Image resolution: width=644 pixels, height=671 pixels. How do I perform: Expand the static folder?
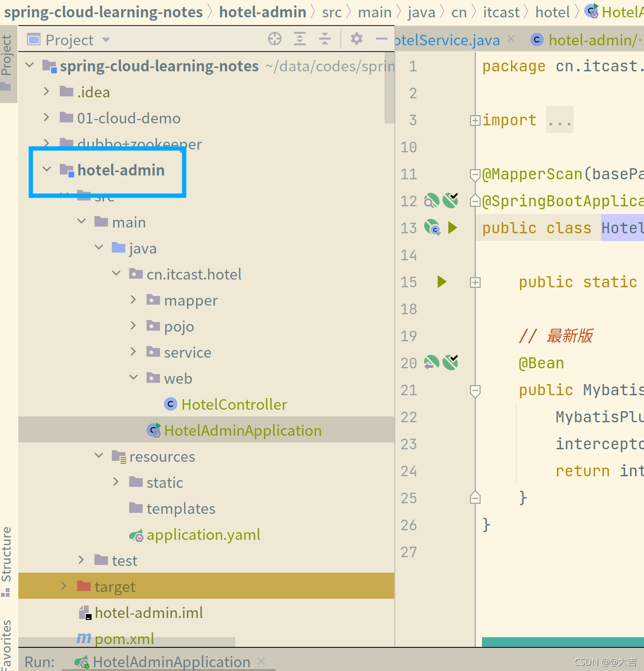coord(116,482)
